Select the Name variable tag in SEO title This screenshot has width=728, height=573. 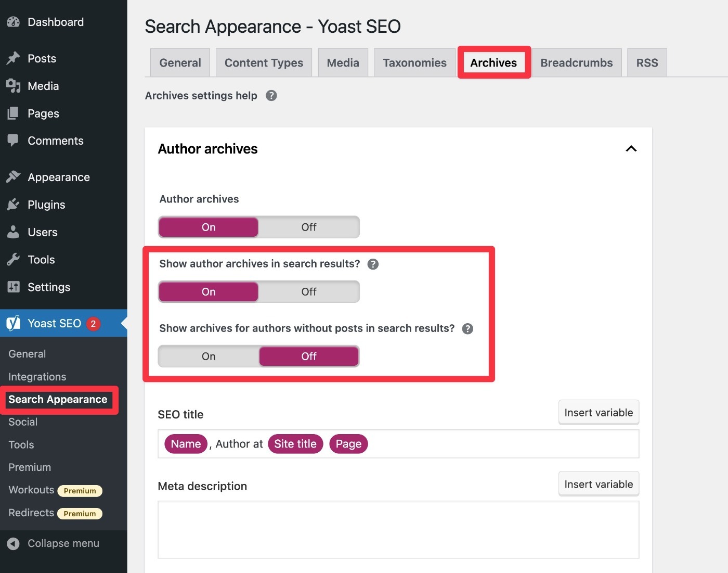pyautogui.click(x=186, y=444)
